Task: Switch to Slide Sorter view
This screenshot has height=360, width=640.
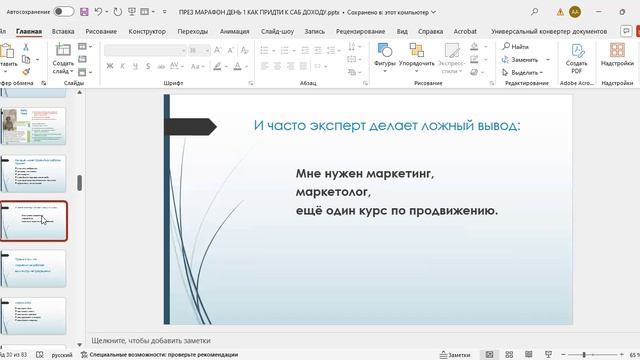Action: (509, 354)
